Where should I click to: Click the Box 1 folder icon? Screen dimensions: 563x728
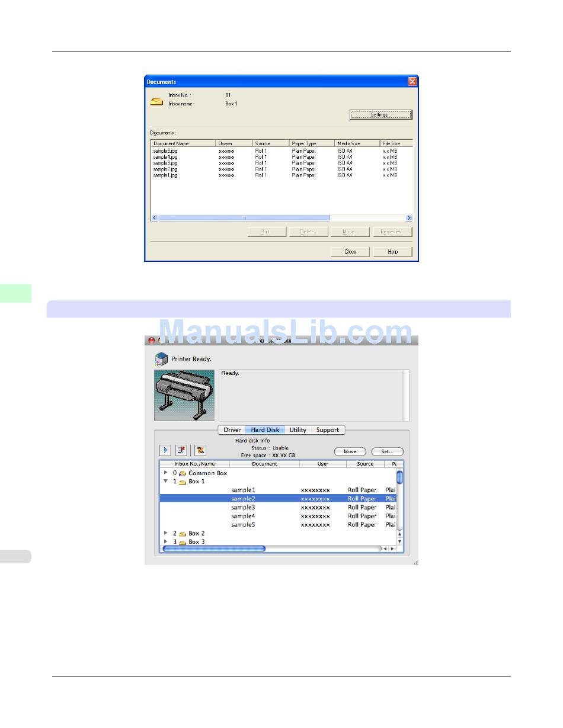coord(183,482)
